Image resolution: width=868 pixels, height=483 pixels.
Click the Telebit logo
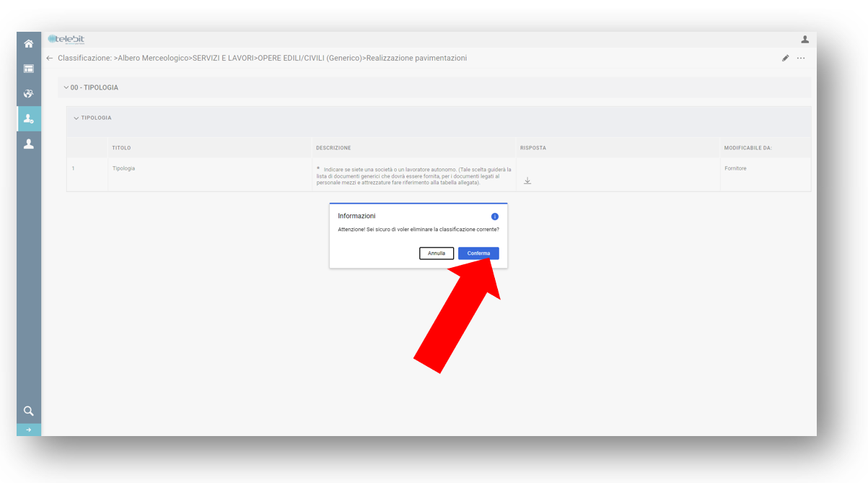pos(66,40)
